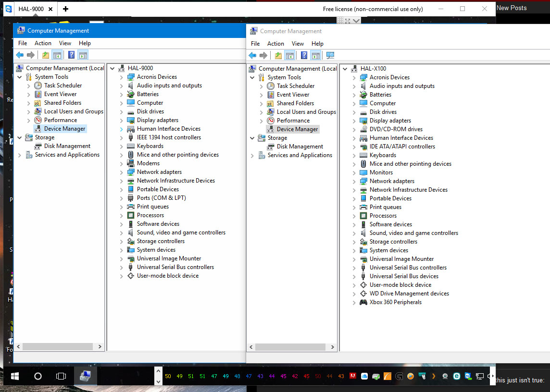Screen dimensions: 550x392
Task: Click the Up one level folder icon in left toolbar
Action: pos(46,55)
